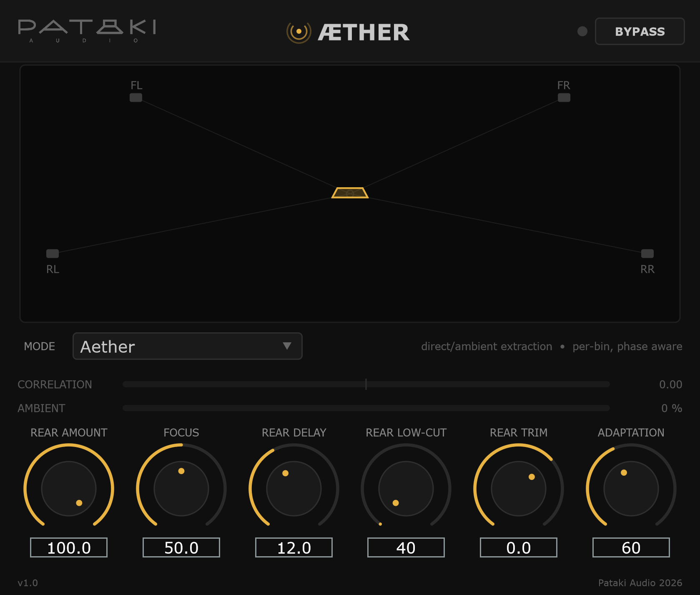Click the Correlation meter bar

(366, 384)
